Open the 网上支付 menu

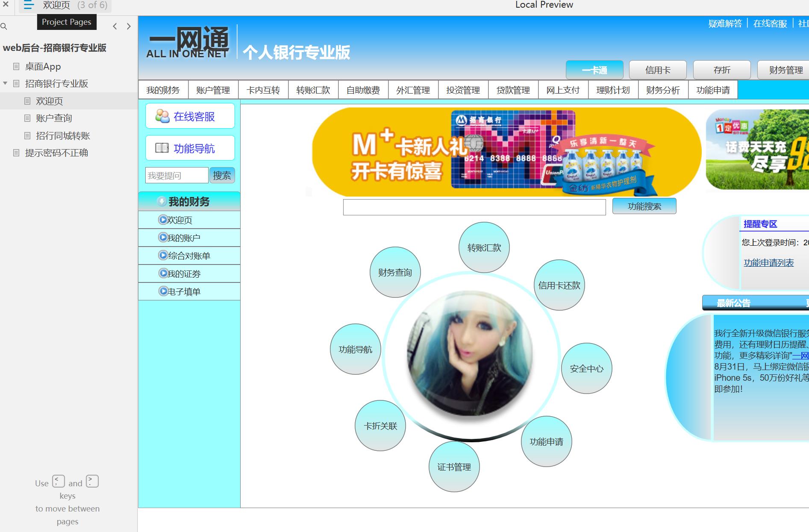click(x=563, y=90)
